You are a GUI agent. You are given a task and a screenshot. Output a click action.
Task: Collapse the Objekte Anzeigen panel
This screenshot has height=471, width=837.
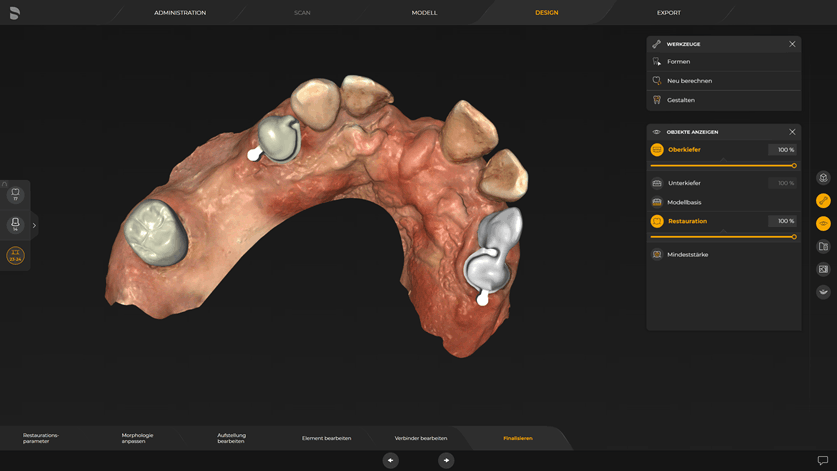(792, 132)
